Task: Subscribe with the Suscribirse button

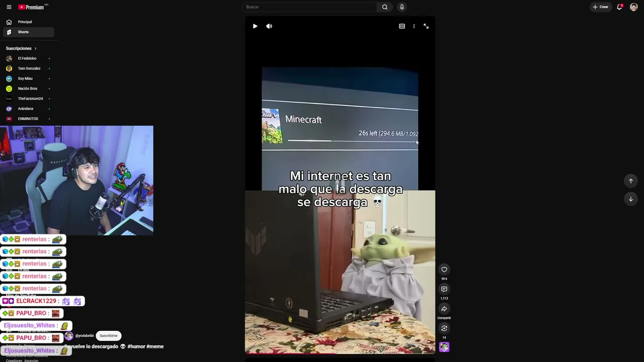Action: [109, 336]
